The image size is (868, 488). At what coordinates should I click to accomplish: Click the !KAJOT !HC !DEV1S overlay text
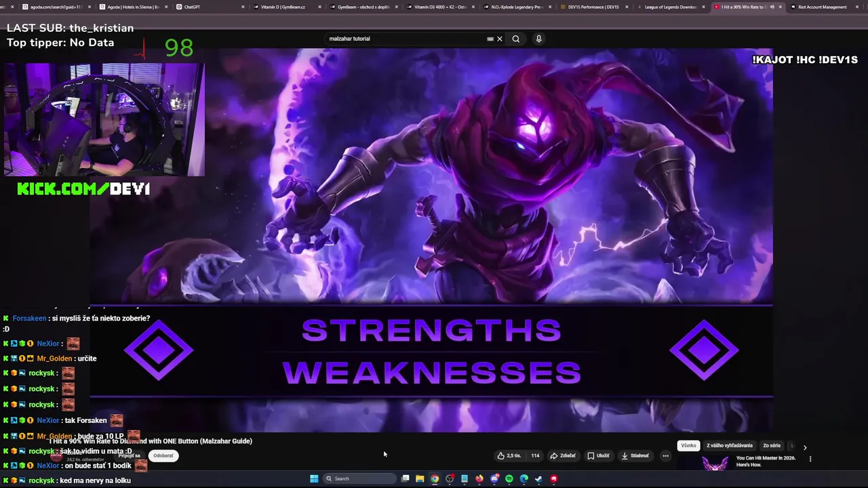point(805,60)
